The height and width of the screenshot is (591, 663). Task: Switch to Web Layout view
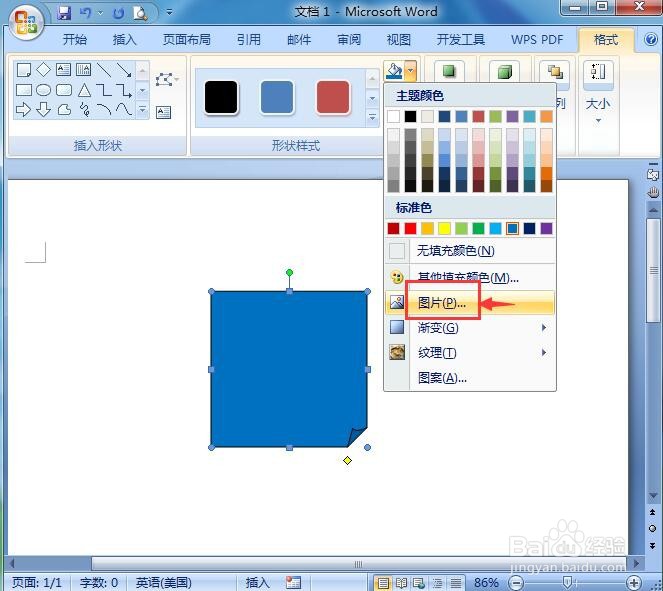click(419, 583)
